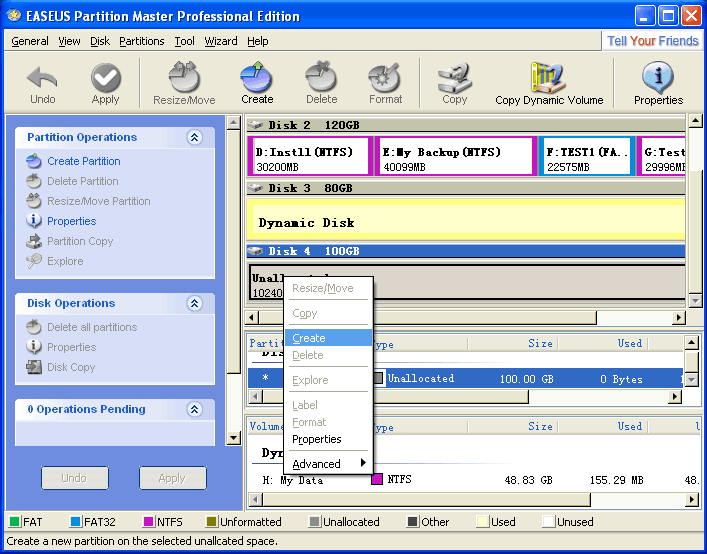The image size is (707, 554).
Task: Click the Tell Your Friends link
Action: click(x=652, y=41)
